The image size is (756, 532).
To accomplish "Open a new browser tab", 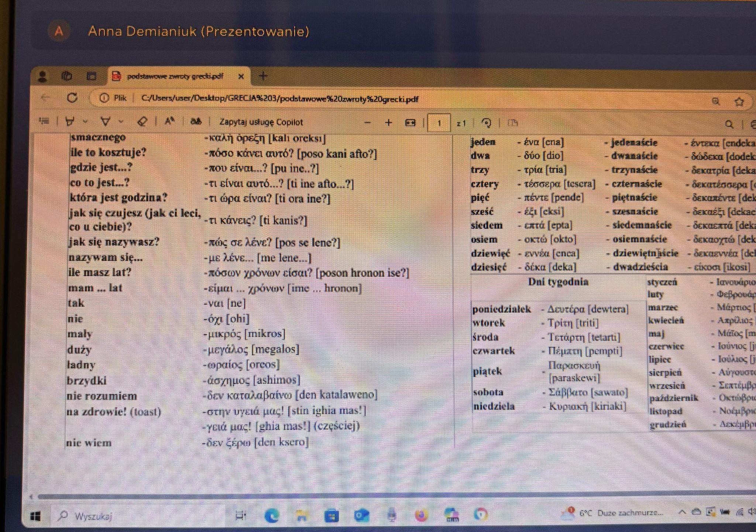I will (x=263, y=76).
